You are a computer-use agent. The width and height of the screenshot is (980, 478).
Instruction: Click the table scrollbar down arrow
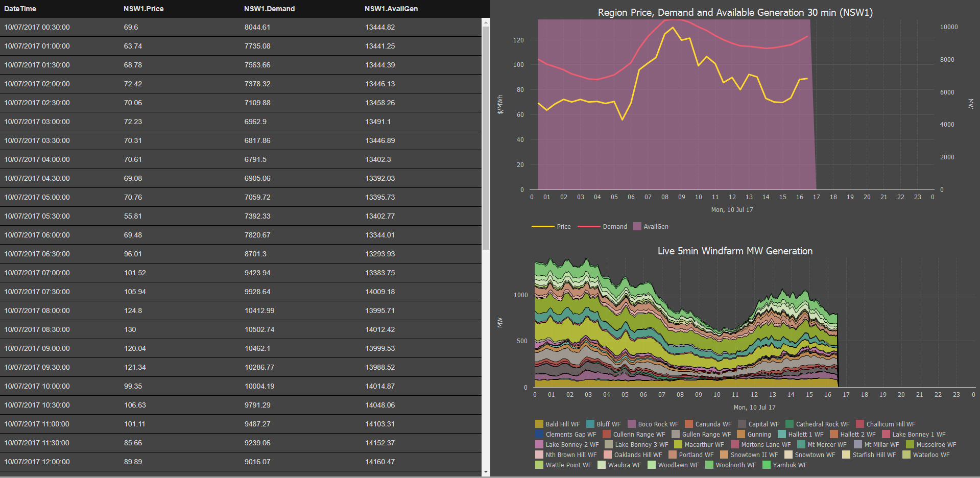coord(486,472)
